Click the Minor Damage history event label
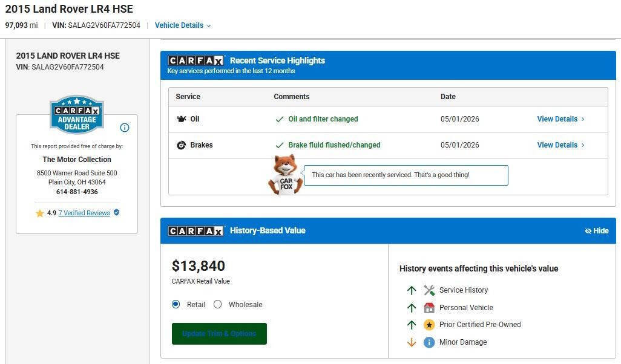The width and height of the screenshot is (621, 364). [463, 342]
